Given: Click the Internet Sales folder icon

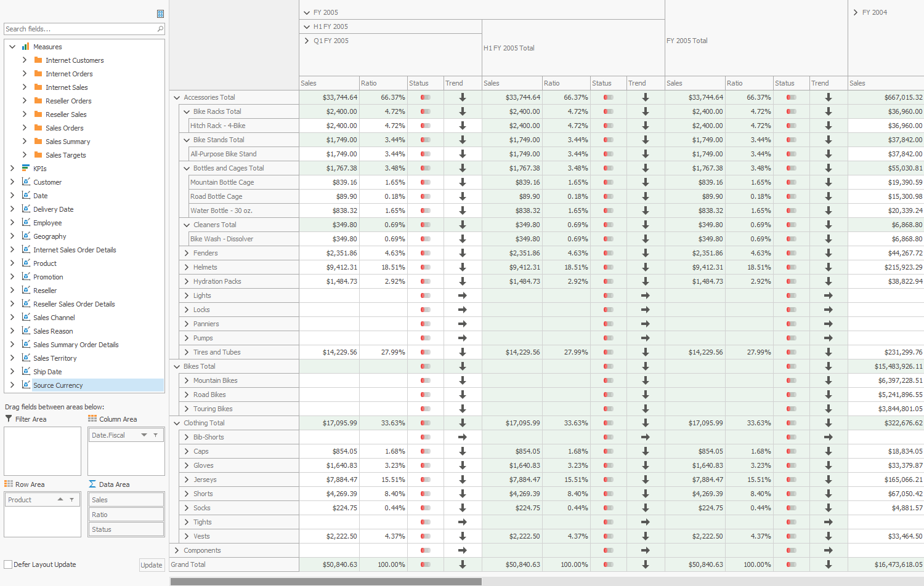Looking at the screenshot, I should (x=38, y=87).
